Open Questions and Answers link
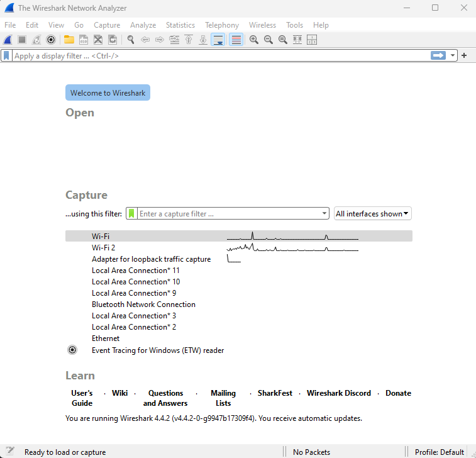 pos(165,398)
